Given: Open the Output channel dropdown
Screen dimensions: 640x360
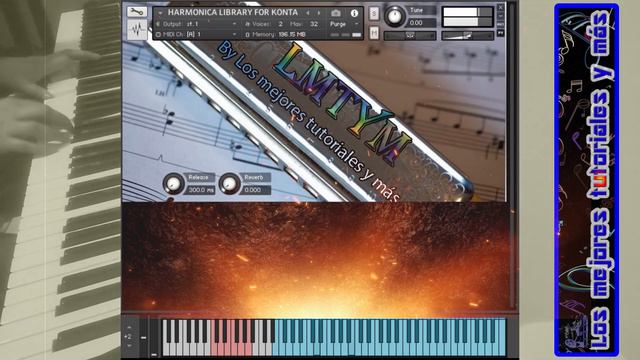Looking at the screenshot, I should tap(234, 24).
